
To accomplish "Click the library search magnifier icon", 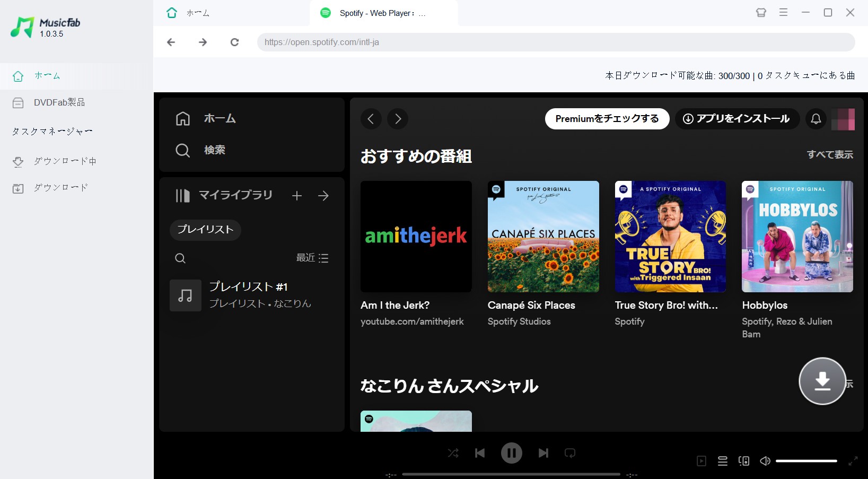I will (180, 258).
